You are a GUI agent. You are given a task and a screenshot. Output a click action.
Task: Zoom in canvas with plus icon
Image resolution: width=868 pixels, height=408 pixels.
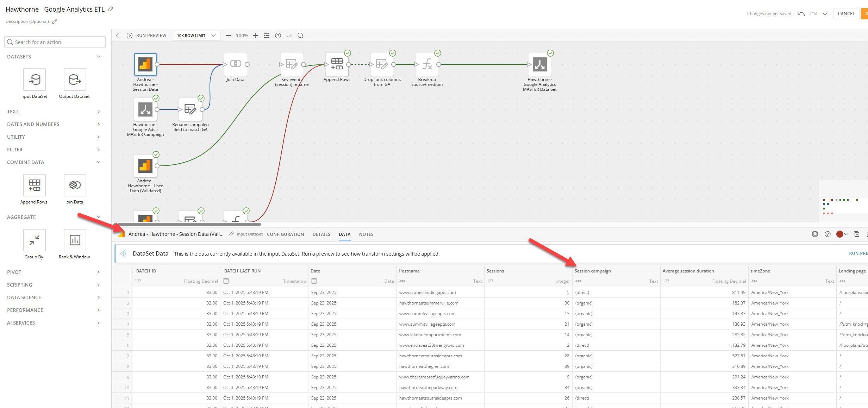pos(256,36)
